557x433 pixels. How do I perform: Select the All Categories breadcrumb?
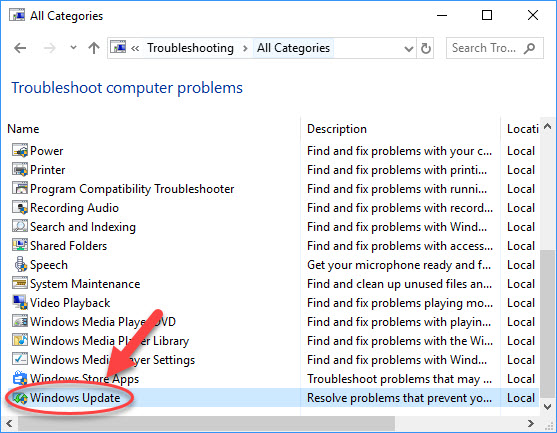pos(293,48)
